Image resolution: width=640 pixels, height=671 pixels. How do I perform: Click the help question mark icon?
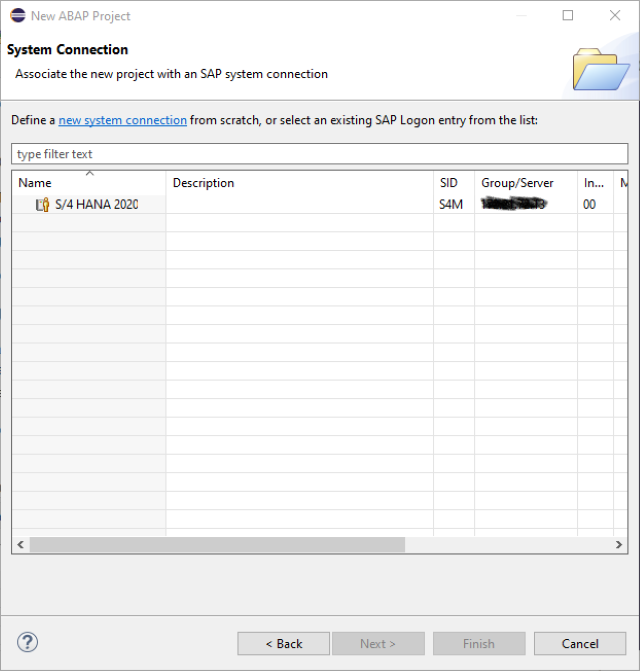pyautogui.click(x=27, y=642)
